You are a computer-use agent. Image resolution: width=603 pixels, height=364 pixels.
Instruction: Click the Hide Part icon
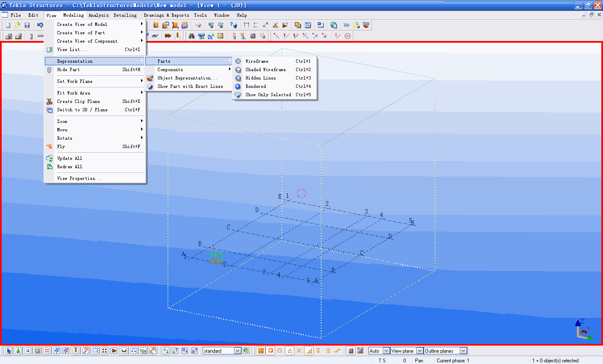[49, 69]
